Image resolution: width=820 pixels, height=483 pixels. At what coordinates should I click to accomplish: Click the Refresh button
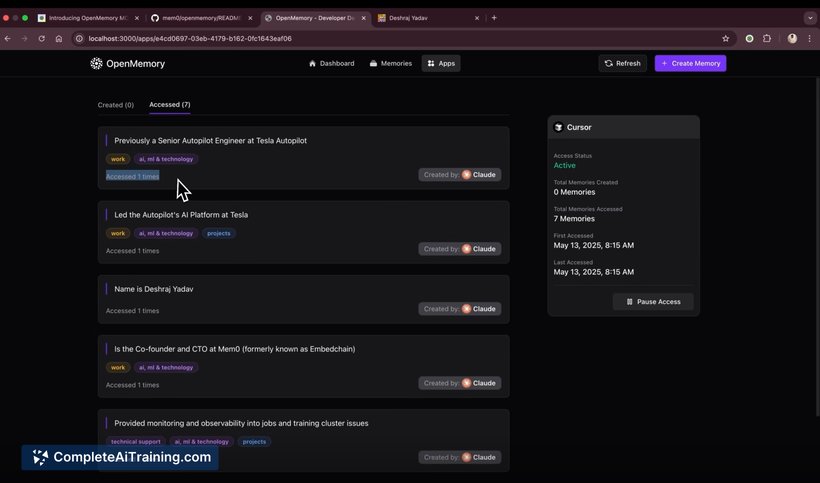[x=622, y=63]
